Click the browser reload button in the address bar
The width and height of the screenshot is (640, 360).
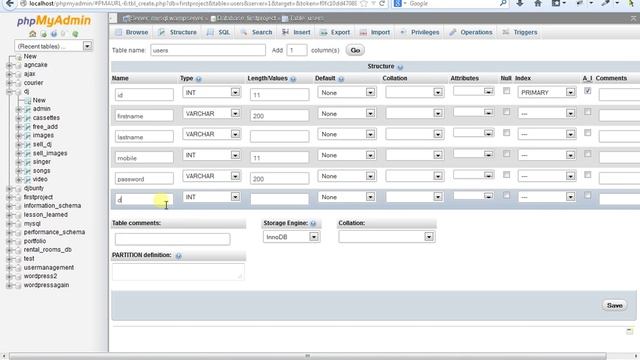point(382,3)
